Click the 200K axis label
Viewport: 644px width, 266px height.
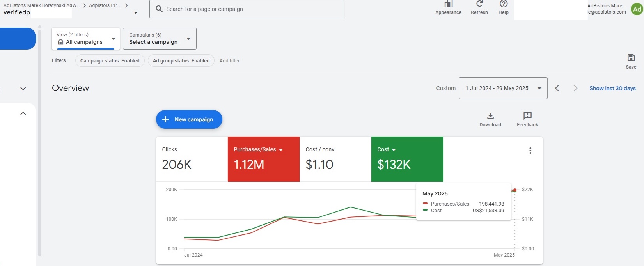(x=172, y=190)
